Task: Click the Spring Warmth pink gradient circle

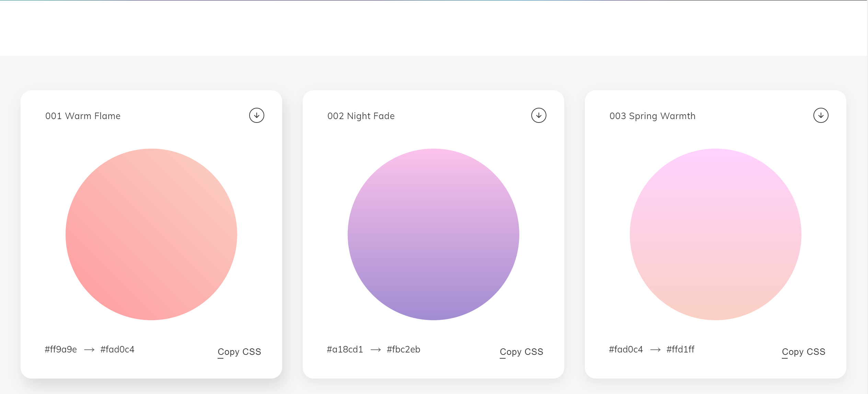Action: [716, 234]
